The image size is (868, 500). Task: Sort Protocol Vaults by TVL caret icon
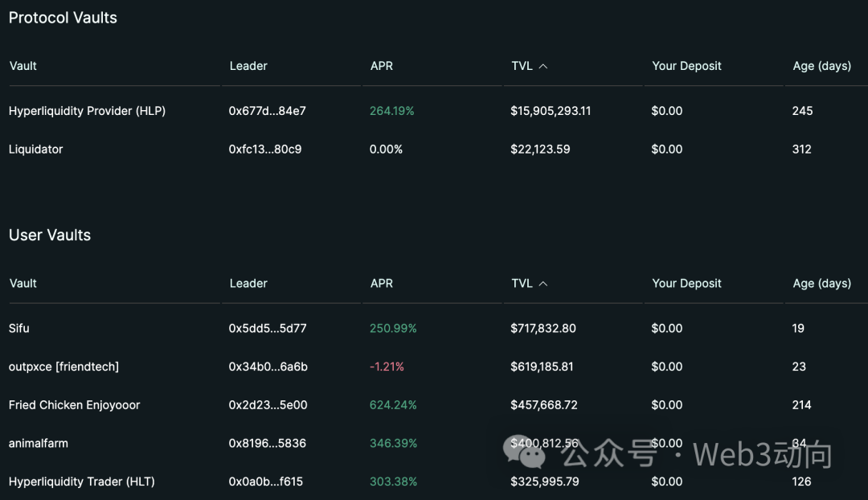tap(543, 67)
